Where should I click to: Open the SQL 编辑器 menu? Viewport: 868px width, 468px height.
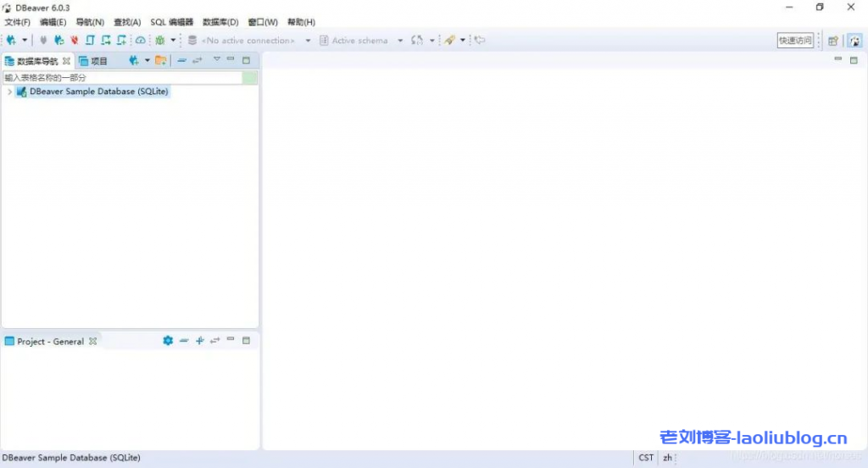(171, 22)
